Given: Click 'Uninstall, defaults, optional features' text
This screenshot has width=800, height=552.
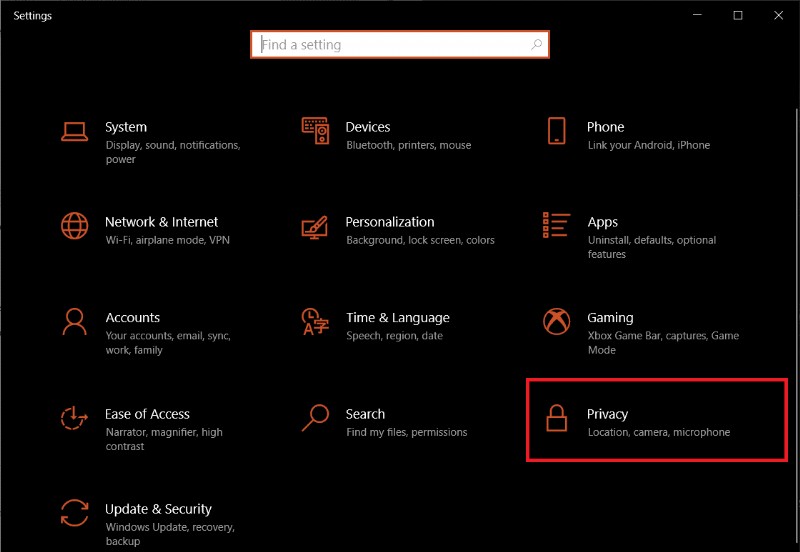Looking at the screenshot, I should point(652,247).
